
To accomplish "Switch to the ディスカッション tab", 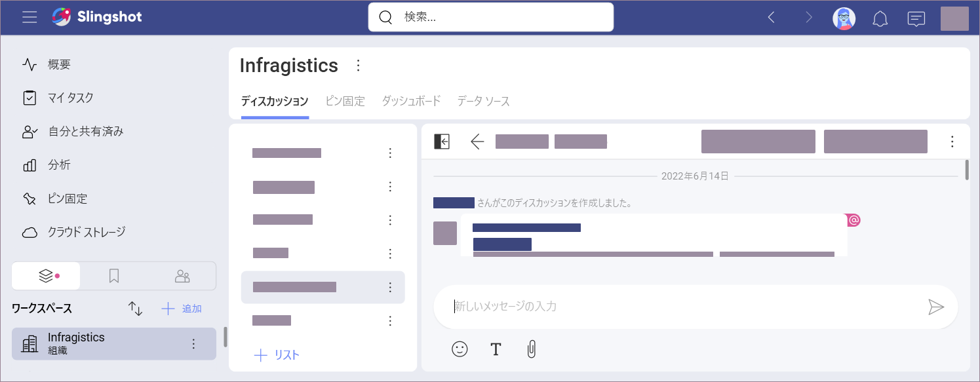I will [x=275, y=101].
